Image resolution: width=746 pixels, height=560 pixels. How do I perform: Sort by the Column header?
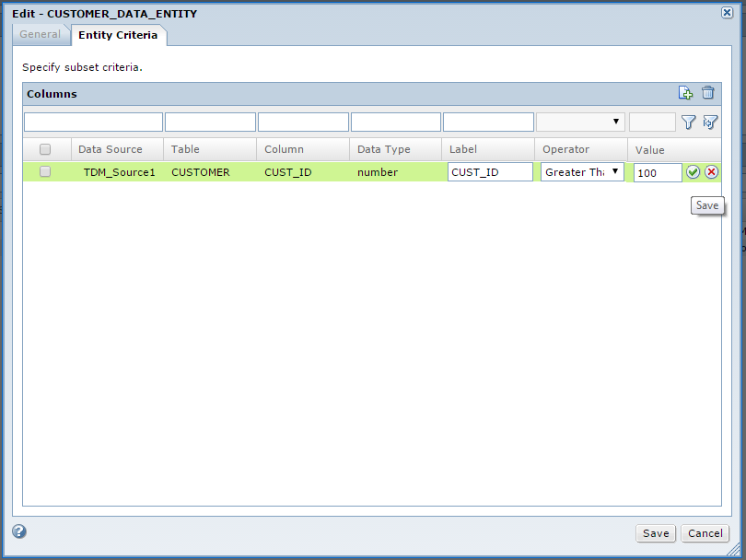(x=303, y=149)
